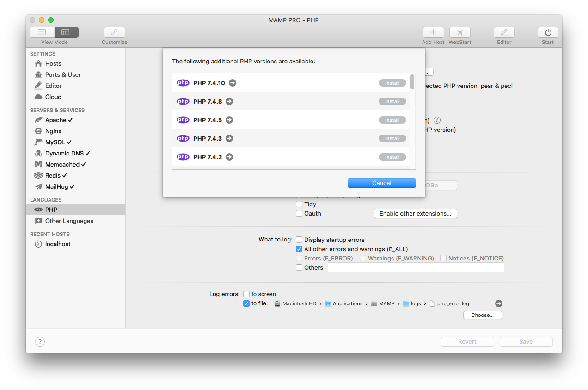Enable logging errors to screen
The width and height of the screenshot is (588, 390).
pyautogui.click(x=246, y=294)
